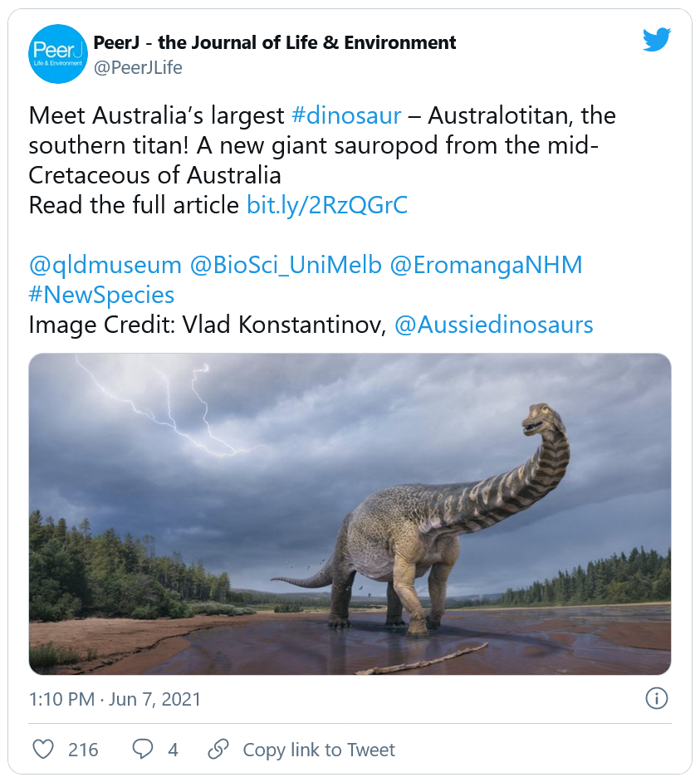Visit the @qldmuseum mention
Viewport: 700px width, 782px height.
(x=105, y=265)
